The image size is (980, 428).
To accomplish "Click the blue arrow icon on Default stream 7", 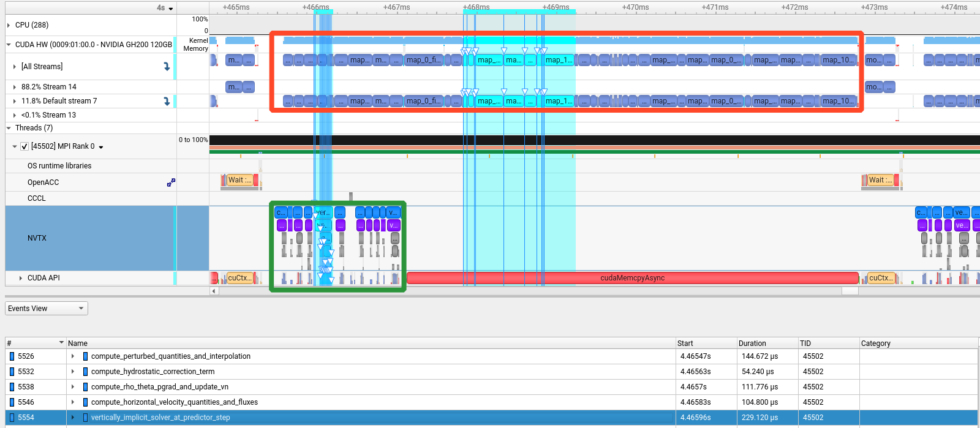I will pyautogui.click(x=167, y=101).
